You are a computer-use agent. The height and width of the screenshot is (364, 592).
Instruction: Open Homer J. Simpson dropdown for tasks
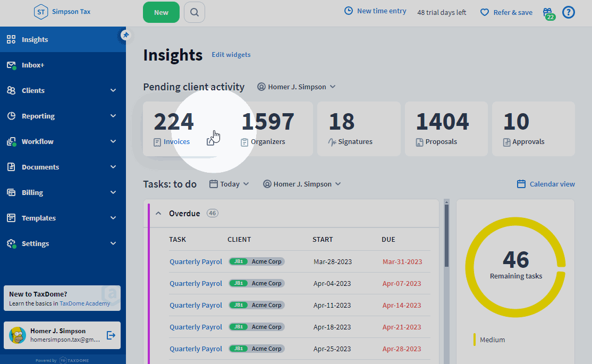(x=302, y=184)
